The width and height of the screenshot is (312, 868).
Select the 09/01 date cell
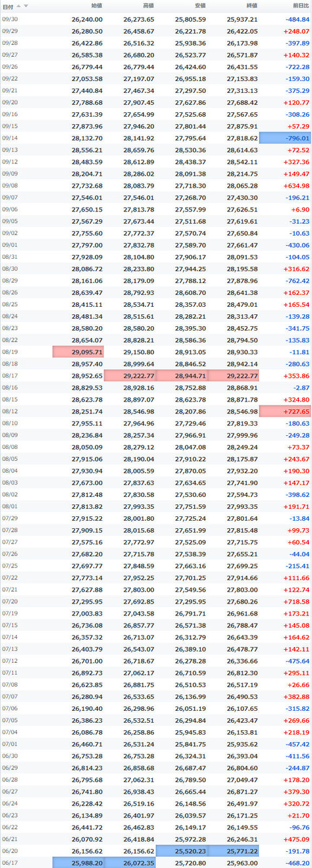coord(9,244)
